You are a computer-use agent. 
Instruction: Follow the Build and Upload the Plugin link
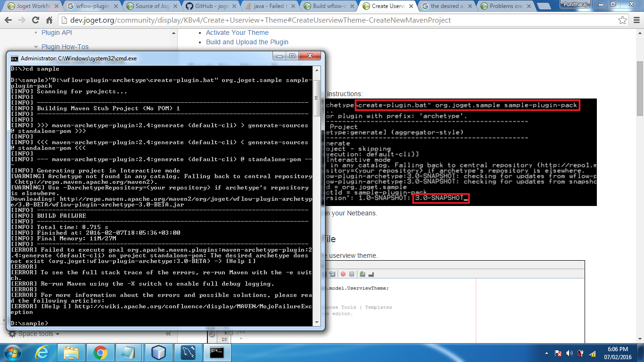(247, 42)
